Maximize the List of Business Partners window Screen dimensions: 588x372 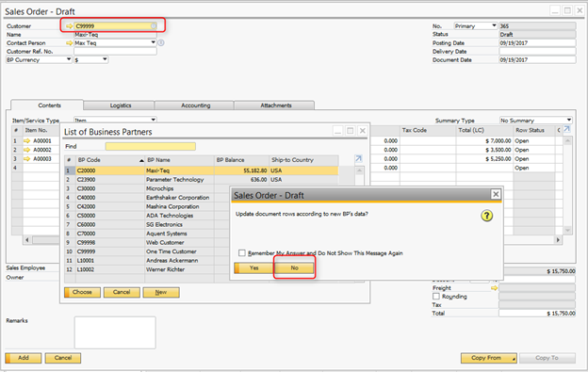coord(350,131)
